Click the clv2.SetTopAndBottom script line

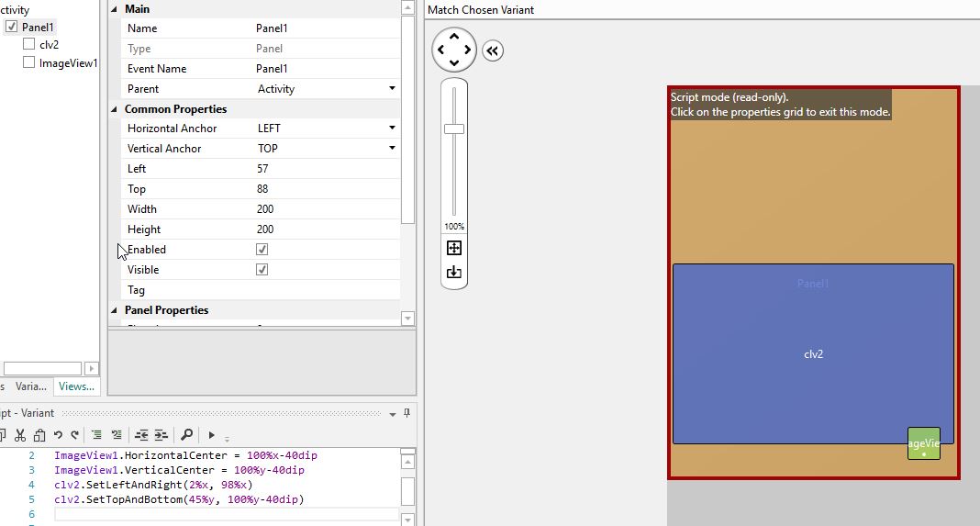pyautogui.click(x=179, y=499)
